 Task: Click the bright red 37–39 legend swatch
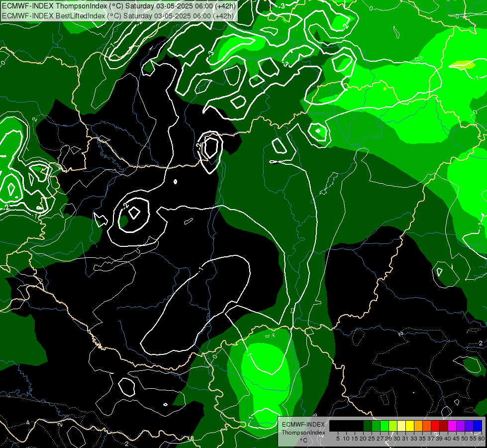(435, 426)
